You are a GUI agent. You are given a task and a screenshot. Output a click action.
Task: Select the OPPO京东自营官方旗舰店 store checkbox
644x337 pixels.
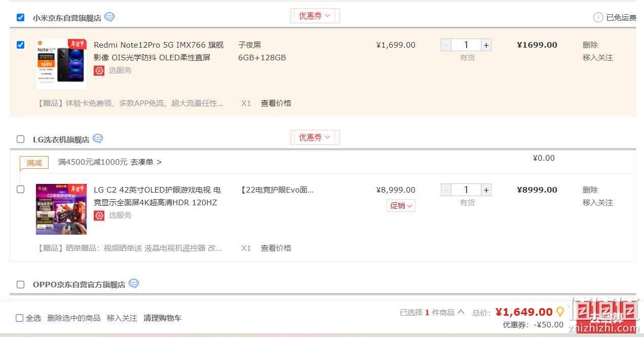click(20, 284)
